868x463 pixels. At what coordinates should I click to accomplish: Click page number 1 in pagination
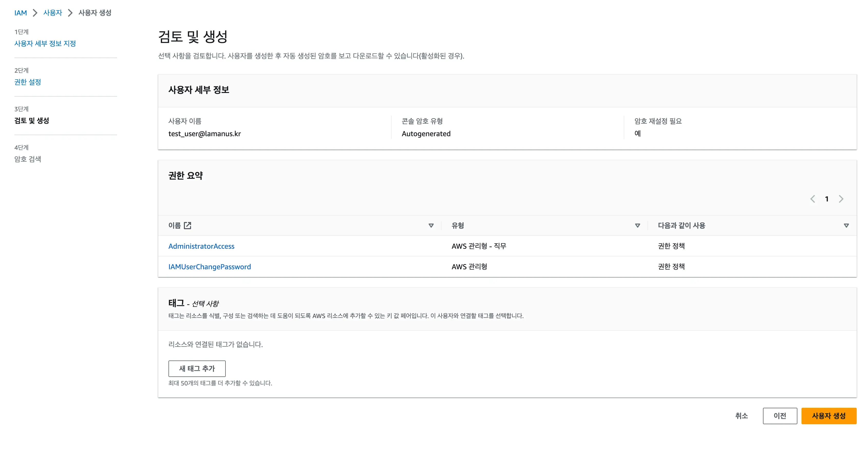click(x=827, y=199)
